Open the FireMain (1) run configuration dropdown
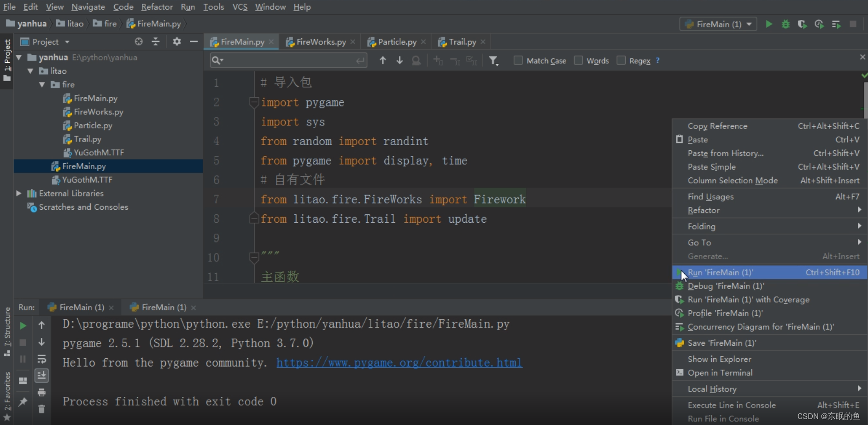868x425 pixels. [718, 24]
